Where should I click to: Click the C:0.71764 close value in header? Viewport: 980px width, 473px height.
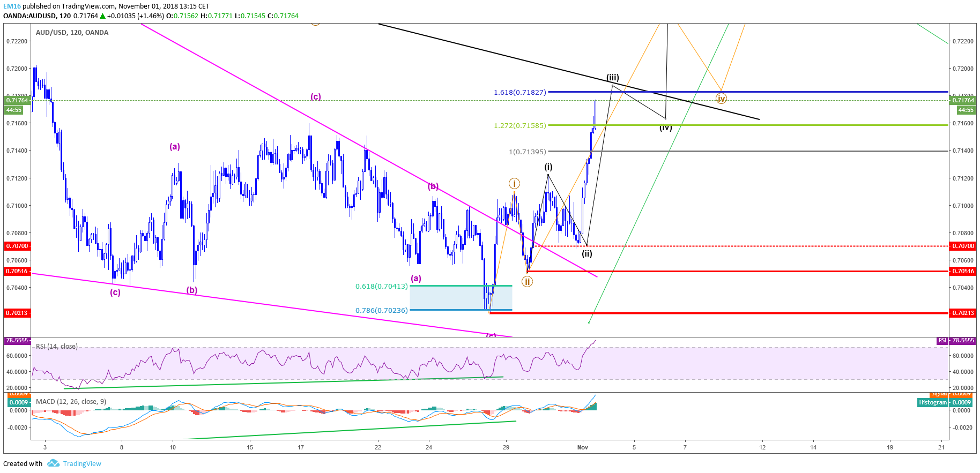[283, 16]
